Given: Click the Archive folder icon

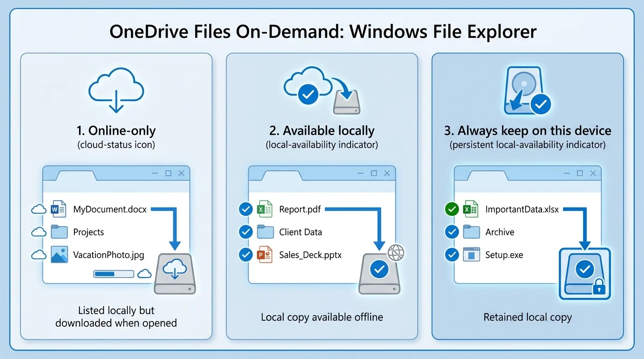Looking at the screenshot, I should coord(471,232).
